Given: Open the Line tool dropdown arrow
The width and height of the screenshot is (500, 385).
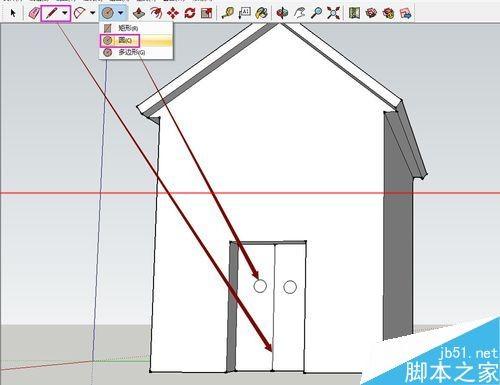Looking at the screenshot, I should (x=65, y=14).
